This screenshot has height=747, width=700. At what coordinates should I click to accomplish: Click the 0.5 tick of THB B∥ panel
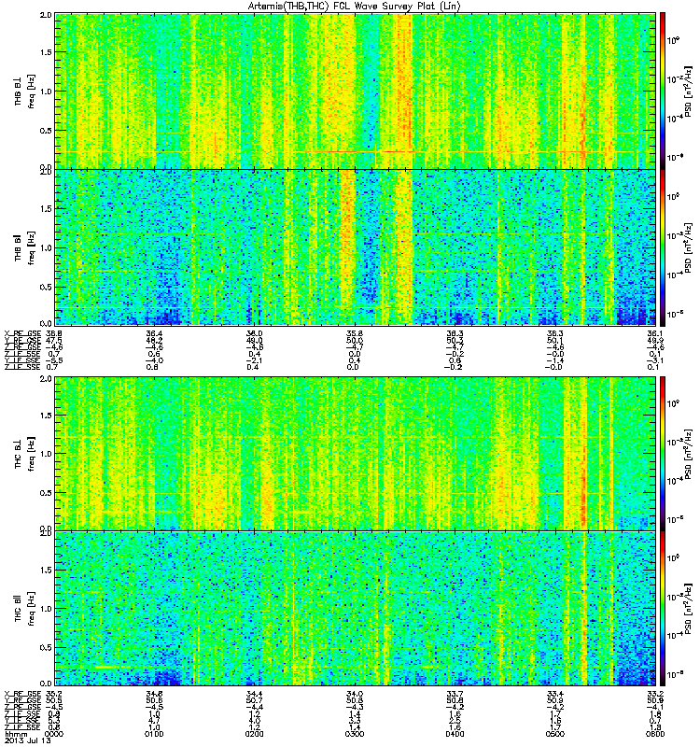(47, 287)
